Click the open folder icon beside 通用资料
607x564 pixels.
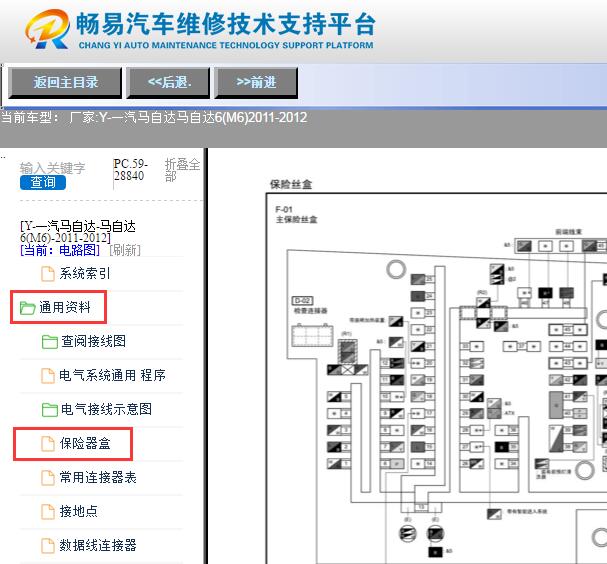(x=27, y=308)
